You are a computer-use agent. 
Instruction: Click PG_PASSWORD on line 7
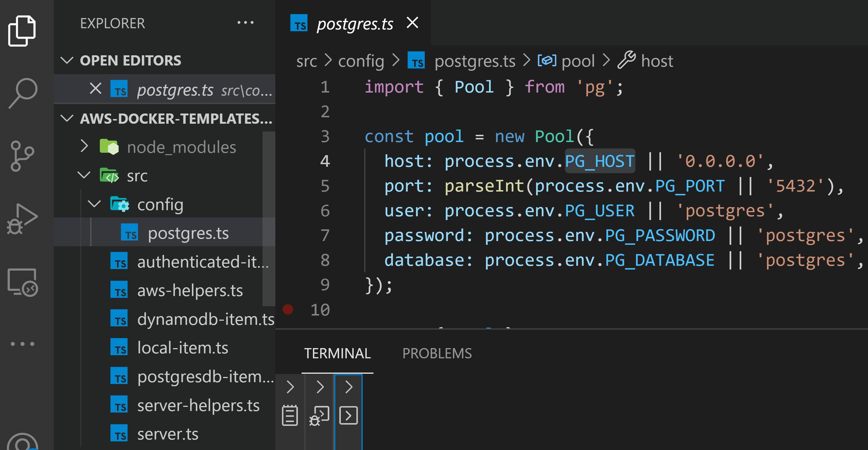[660, 235]
